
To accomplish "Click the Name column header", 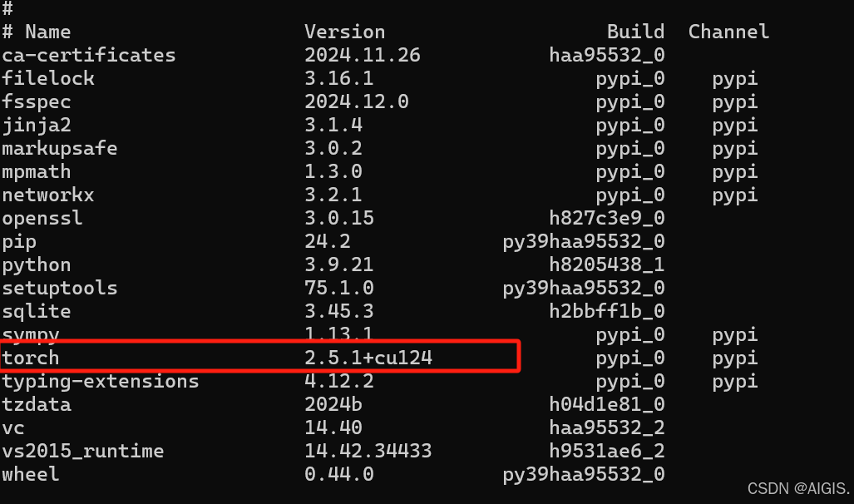I will (47, 32).
